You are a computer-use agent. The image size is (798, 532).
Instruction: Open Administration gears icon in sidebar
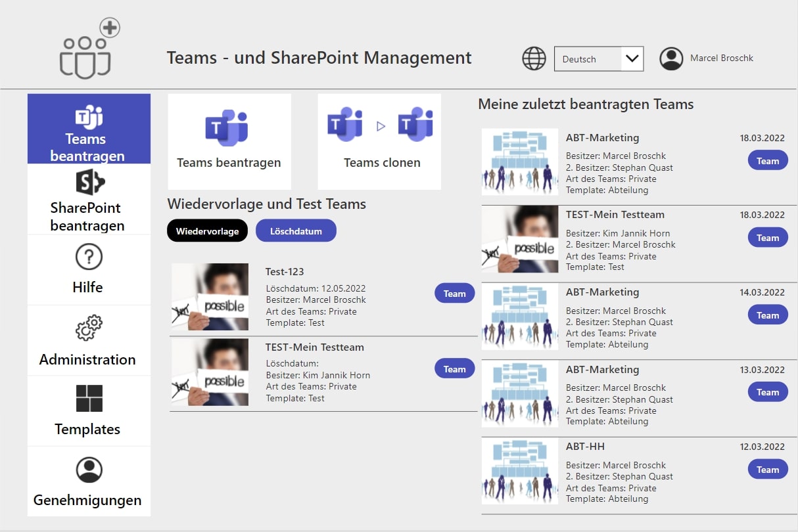(89, 328)
